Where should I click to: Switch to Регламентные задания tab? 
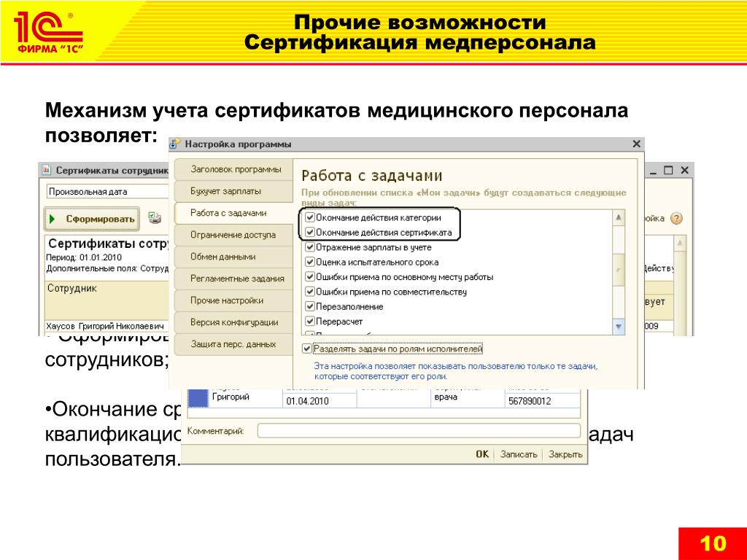pos(234,279)
